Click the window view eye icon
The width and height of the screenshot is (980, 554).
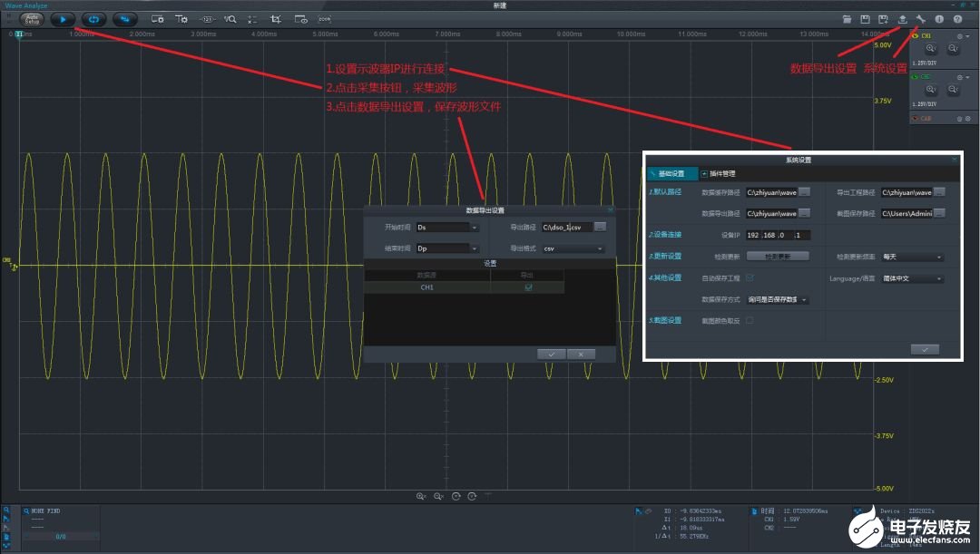click(x=300, y=19)
